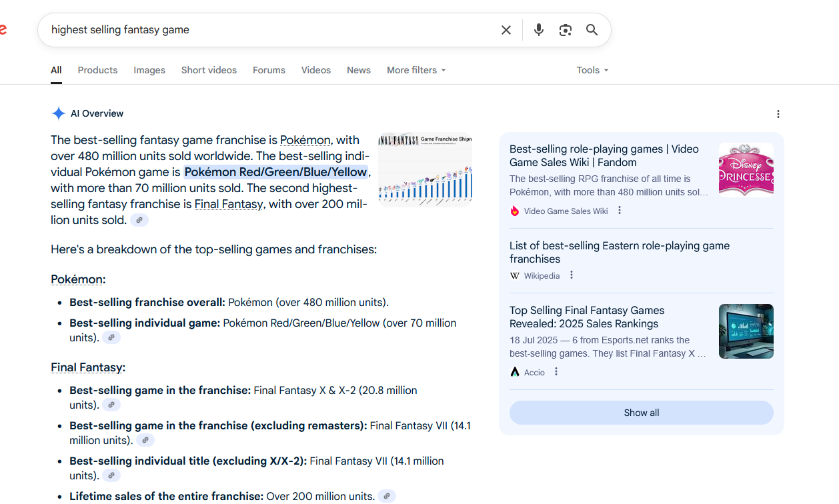Screen dimensions: 839x504
Task: Click "Best-selling individual title (excluding X/X-2):" text
Action: click(188, 461)
